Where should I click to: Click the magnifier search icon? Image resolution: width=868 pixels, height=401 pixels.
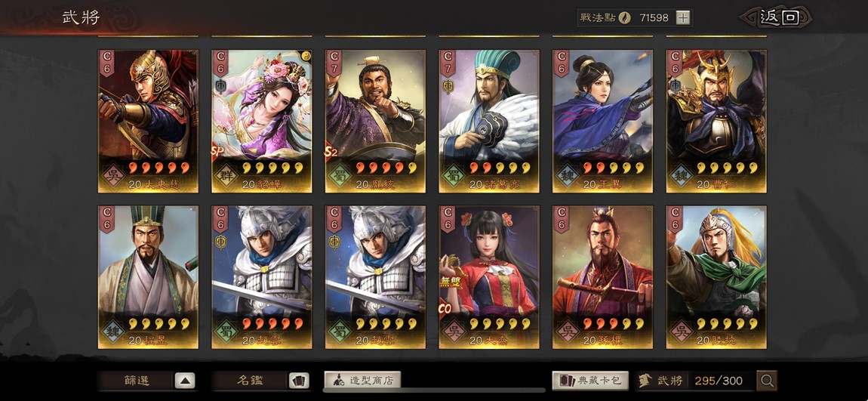pos(767,381)
